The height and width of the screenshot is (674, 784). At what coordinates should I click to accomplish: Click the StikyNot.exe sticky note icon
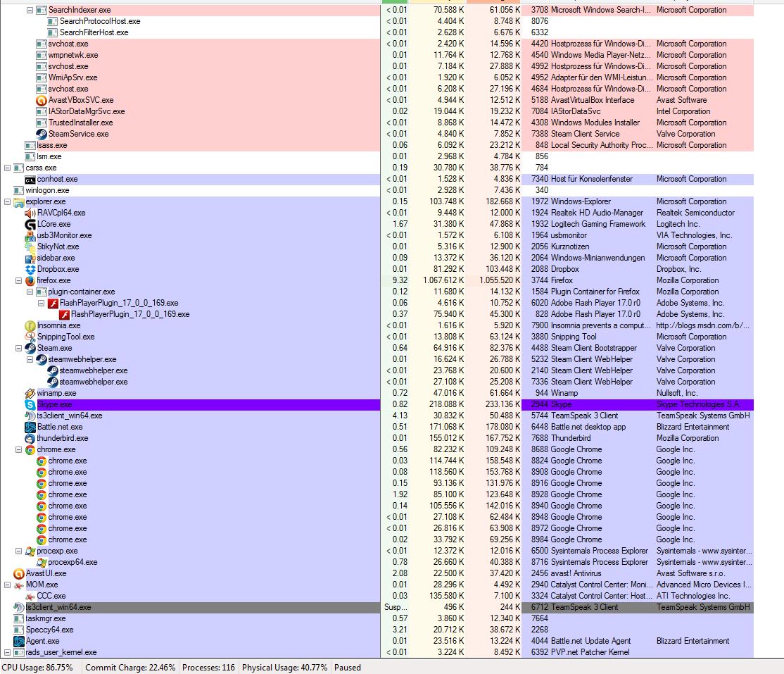(30, 246)
